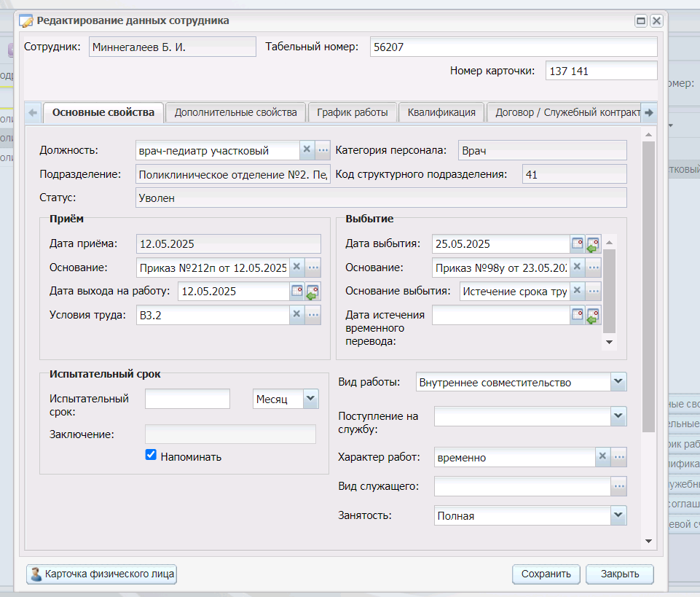This screenshot has width=700, height=597.
Task: Toggle the Напоминать checkbox
Action: click(x=151, y=455)
